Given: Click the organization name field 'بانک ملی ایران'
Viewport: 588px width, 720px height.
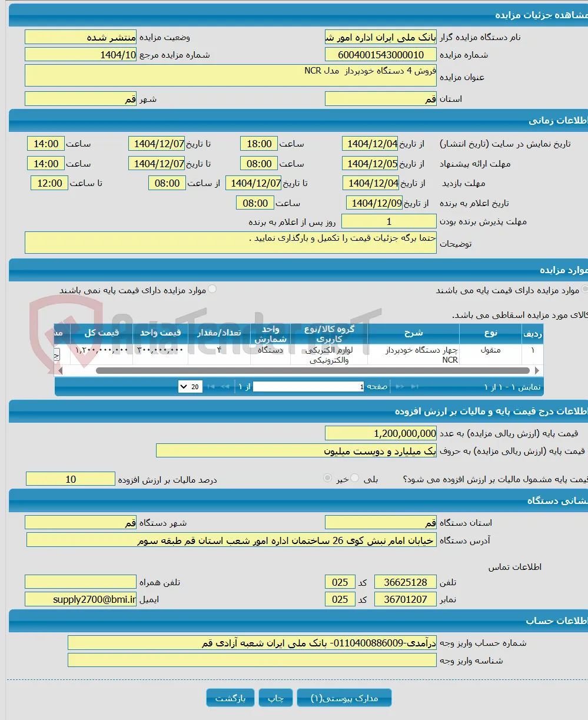Looking at the screenshot, I should [381, 37].
